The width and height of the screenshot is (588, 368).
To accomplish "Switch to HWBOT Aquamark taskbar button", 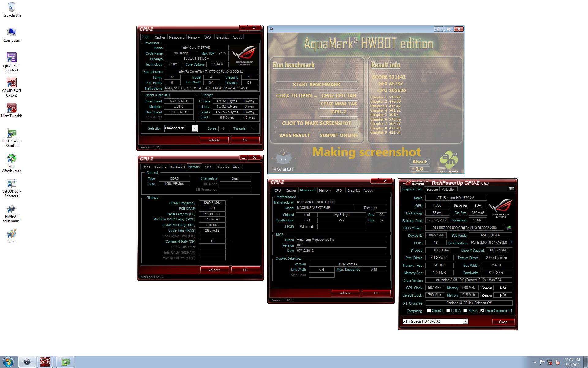I will pos(27,362).
